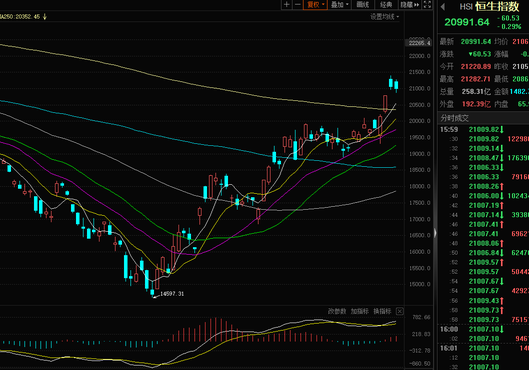Open the 复权 dropdown

click(315, 4)
